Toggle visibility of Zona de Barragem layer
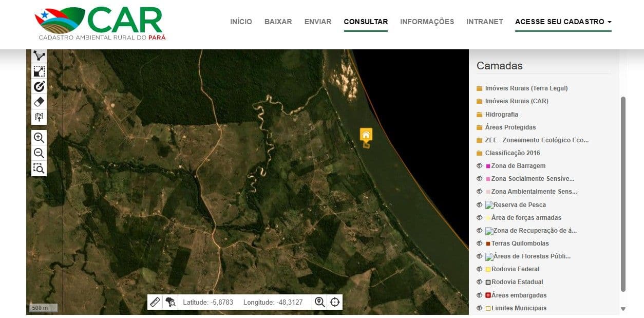Viewport: 644px width, 318px height. [x=479, y=166]
